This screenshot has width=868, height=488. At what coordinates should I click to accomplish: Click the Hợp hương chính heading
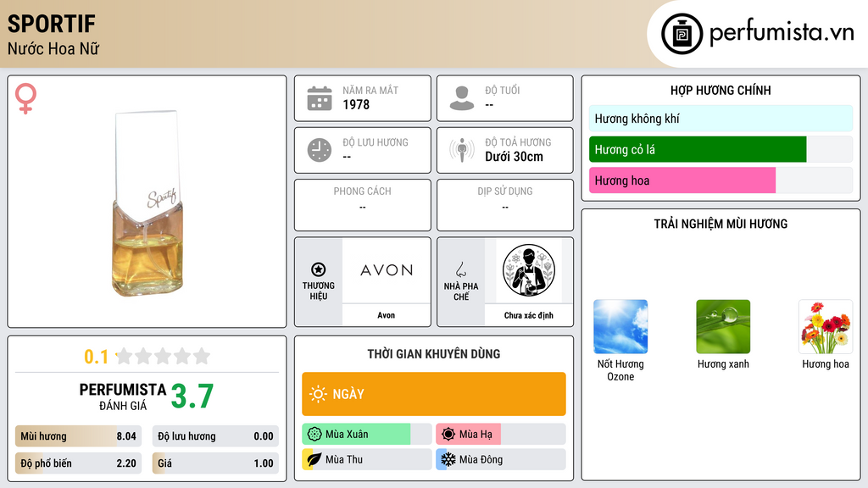(x=721, y=90)
